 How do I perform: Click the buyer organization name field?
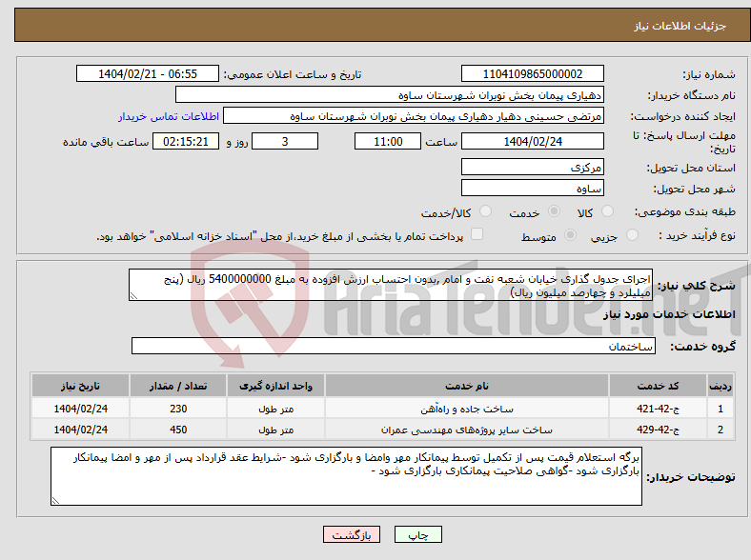390,95
